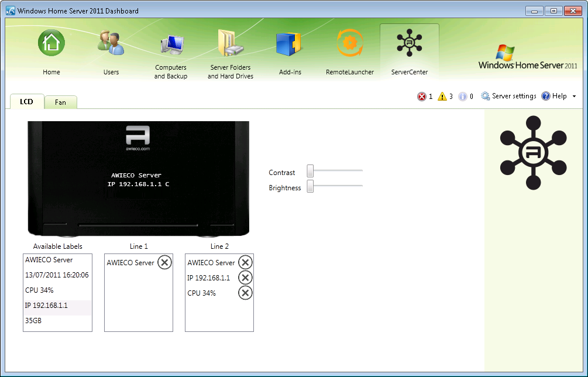Open Server Folders and Hard Drives
The width and height of the screenshot is (588, 377).
click(x=231, y=55)
